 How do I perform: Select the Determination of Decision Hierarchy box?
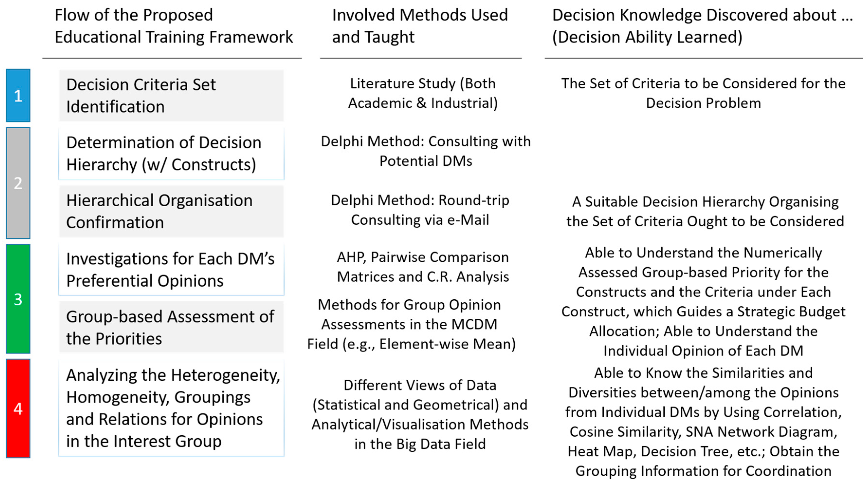coord(171,154)
